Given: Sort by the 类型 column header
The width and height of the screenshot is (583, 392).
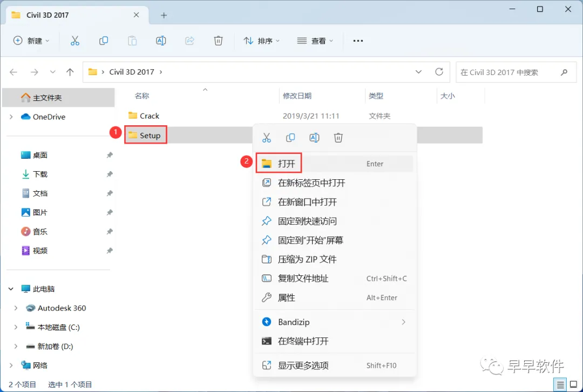Looking at the screenshot, I should (376, 96).
